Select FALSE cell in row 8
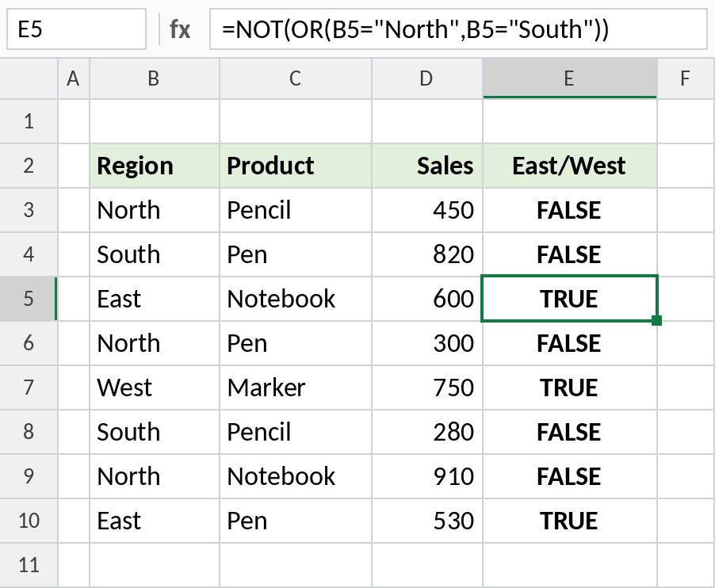This screenshot has width=715, height=588. coord(570,432)
